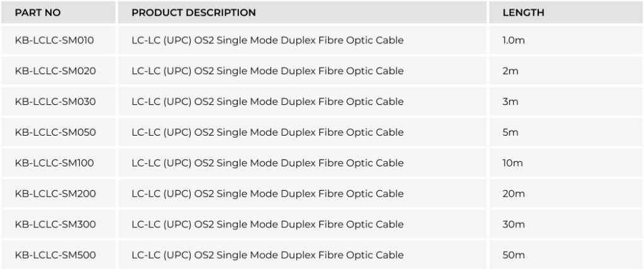Select part number KB-LCLC-SM500

point(55,255)
